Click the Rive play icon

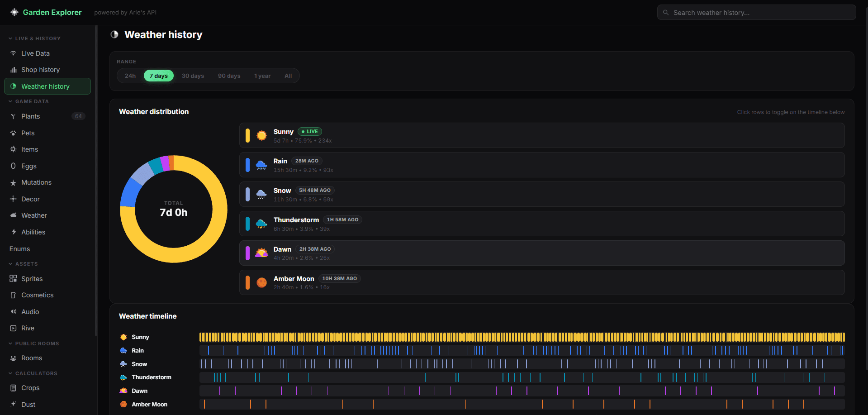click(x=13, y=328)
